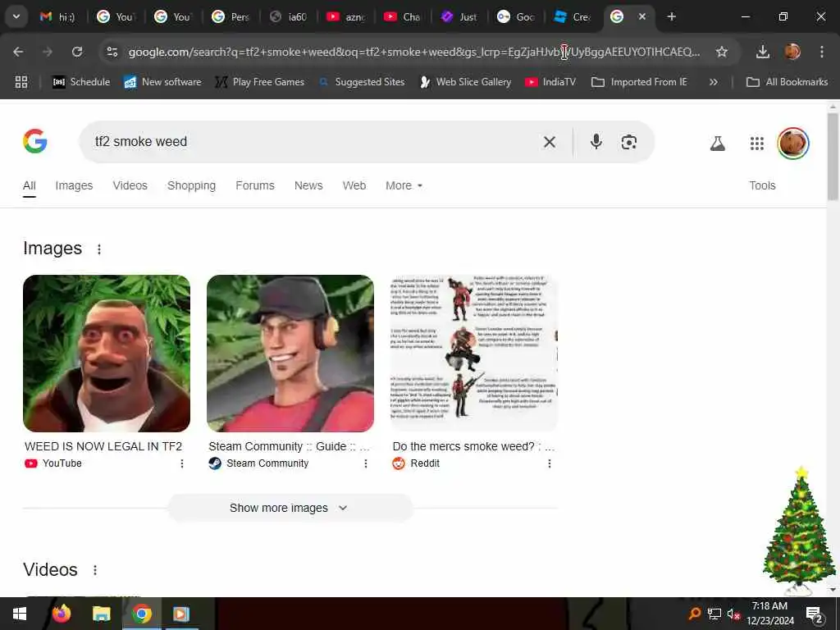Screen dimensions: 840x630
Task: Open the apps grid in bookmarks bar
Action: coord(21,82)
